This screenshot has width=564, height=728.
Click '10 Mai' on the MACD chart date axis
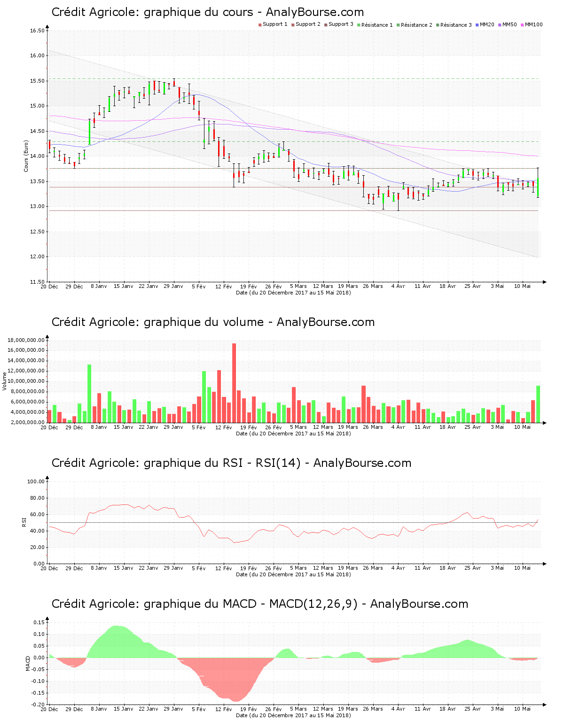tap(522, 709)
